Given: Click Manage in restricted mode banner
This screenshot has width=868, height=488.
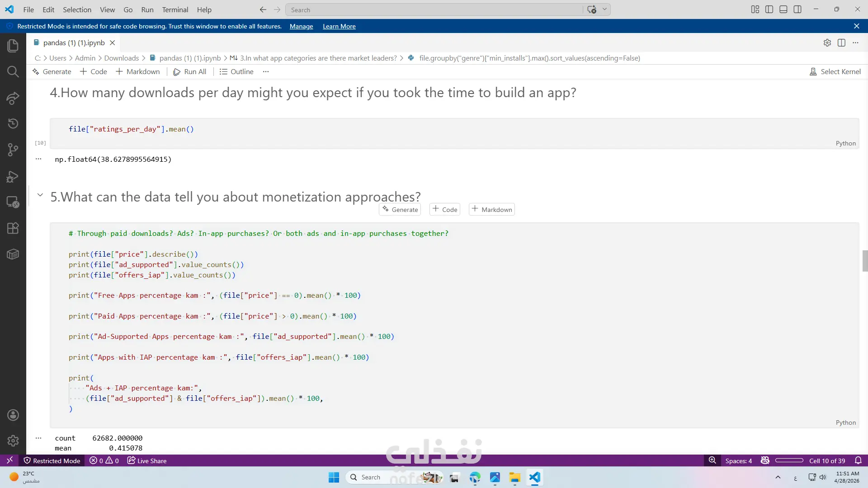Looking at the screenshot, I should point(301,26).
